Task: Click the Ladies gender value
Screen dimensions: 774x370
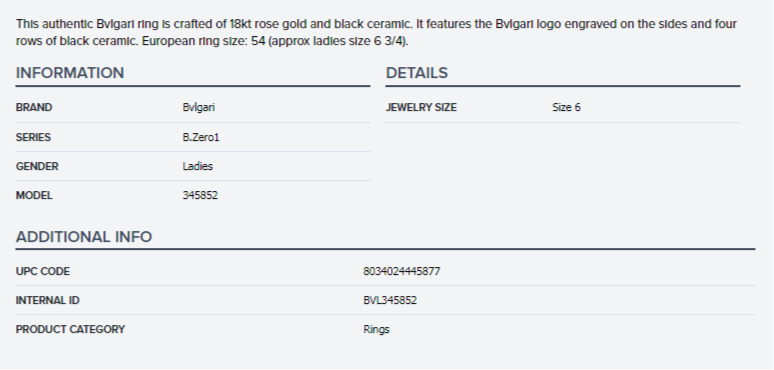Action: pyautogui.click(x=197, y=166)
